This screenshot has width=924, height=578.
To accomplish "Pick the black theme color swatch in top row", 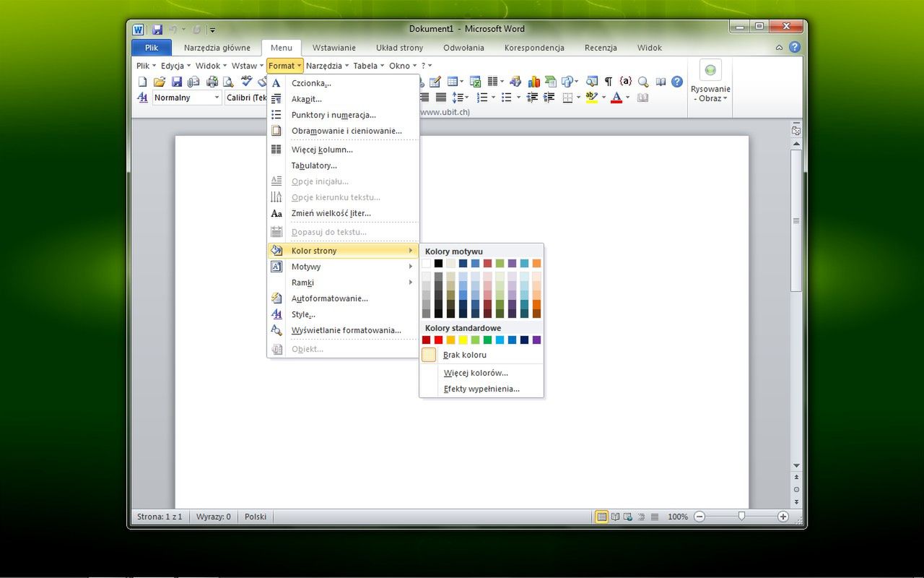I will [438, 264].
